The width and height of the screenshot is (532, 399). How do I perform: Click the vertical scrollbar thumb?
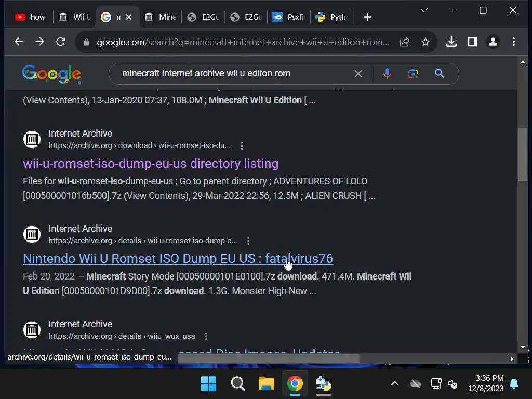[x=523, y=154]
